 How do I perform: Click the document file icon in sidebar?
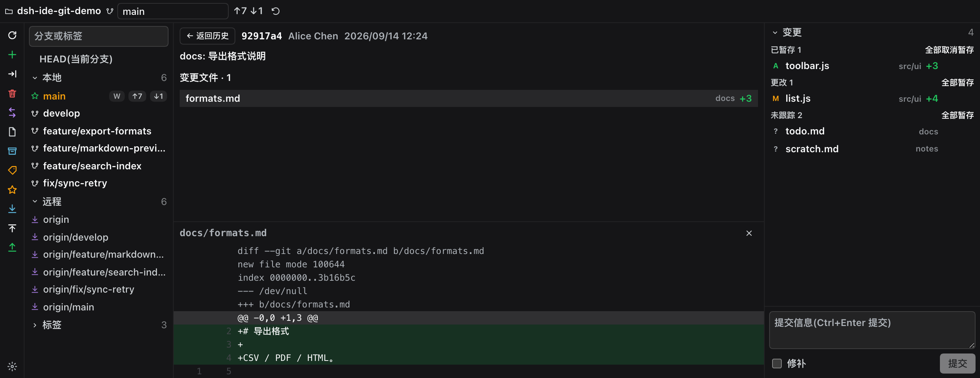12,132
